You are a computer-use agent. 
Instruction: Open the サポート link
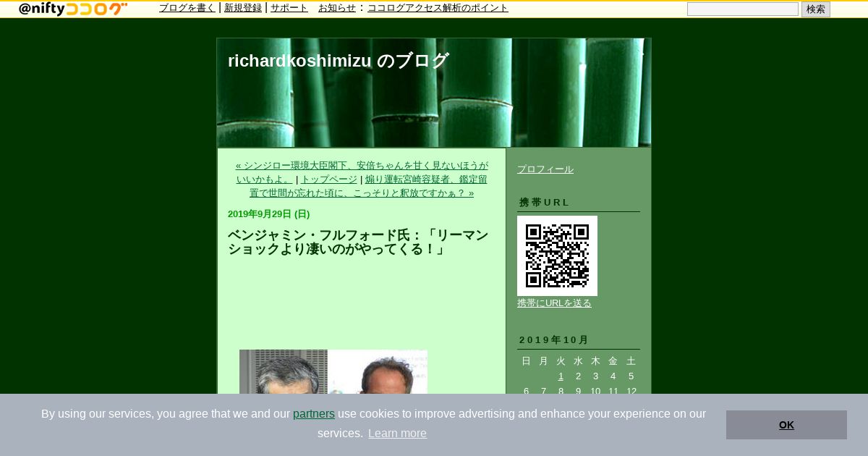289,8
